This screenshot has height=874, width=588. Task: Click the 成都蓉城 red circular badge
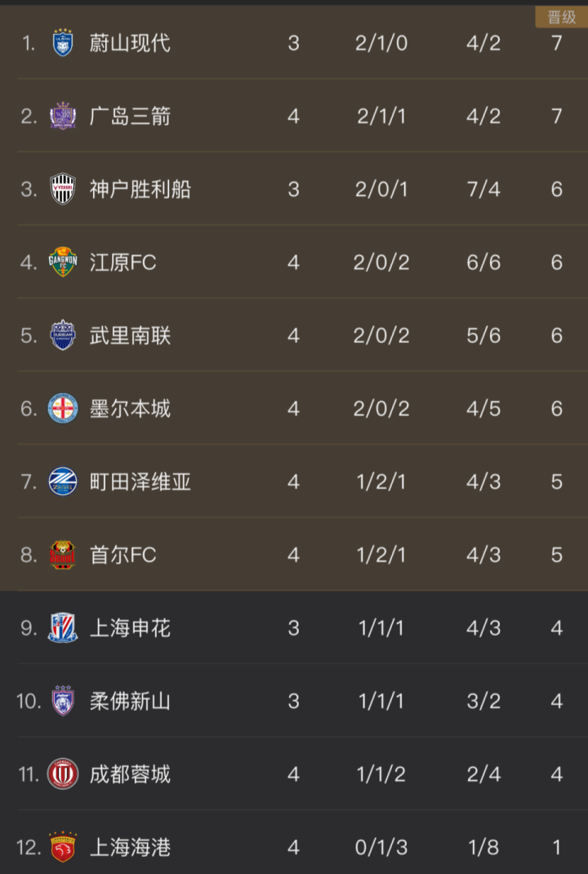click(63, 774)
